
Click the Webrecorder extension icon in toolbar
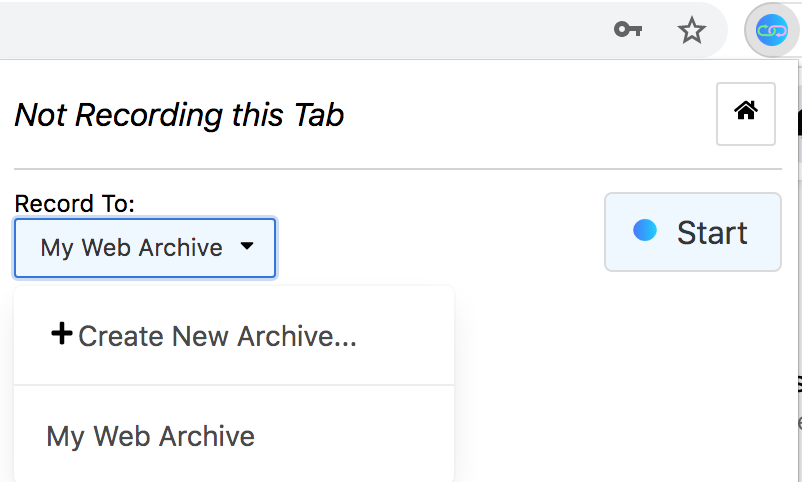tap(771, 31)
